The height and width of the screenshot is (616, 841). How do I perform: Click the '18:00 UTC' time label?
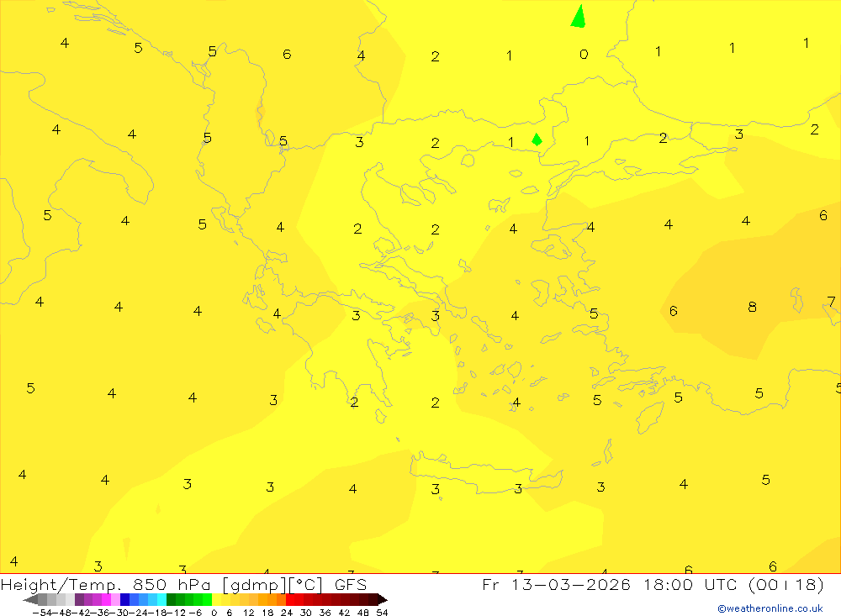(x=692, y=584)
